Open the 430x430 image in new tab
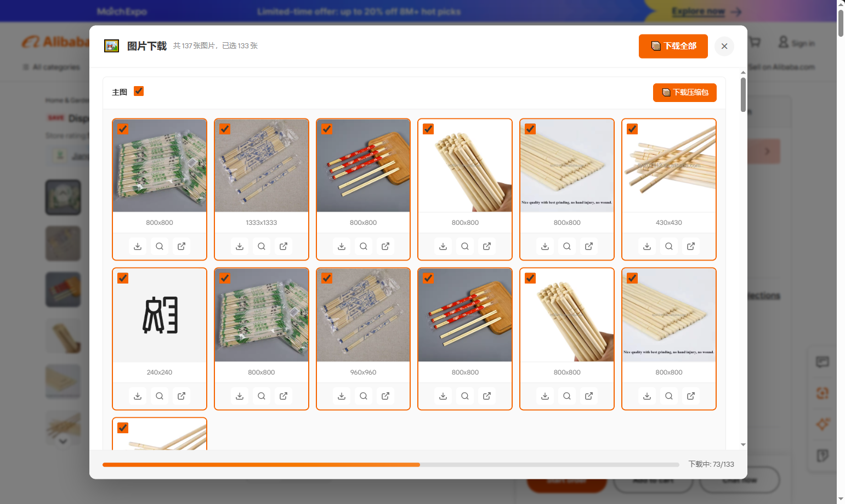The image size is (845, 504). [691, 246]
